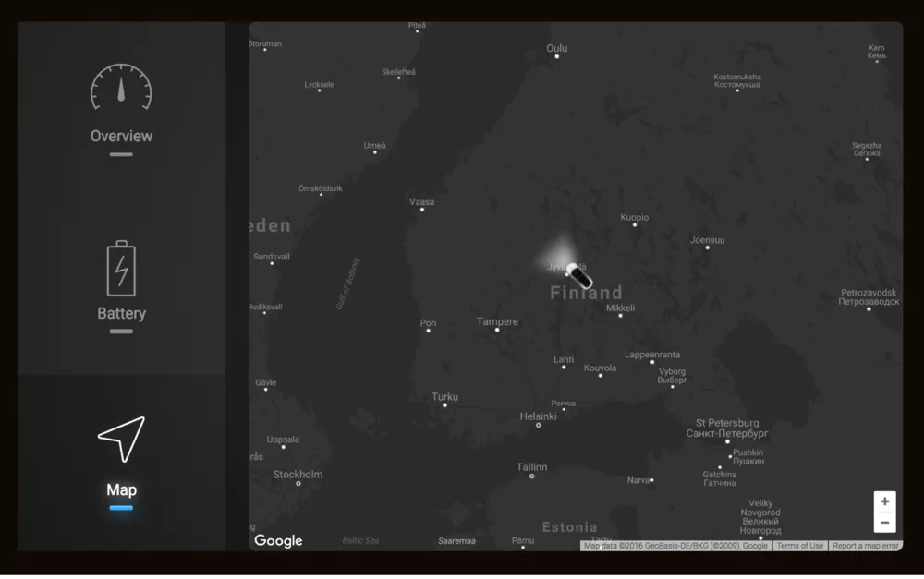Zoom out with the minus button
Screen dimensions: 924x579
click(x=884, y=523)
